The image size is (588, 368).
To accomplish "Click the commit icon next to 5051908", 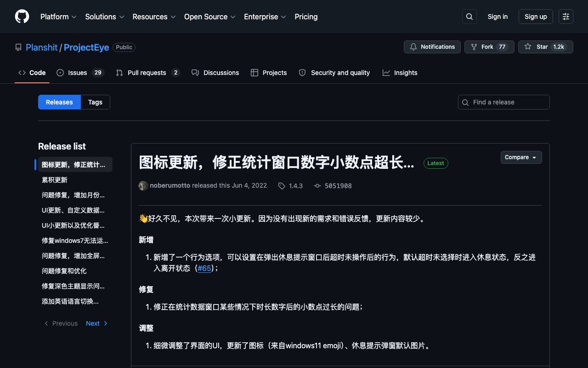I will (x=317, y=186).
